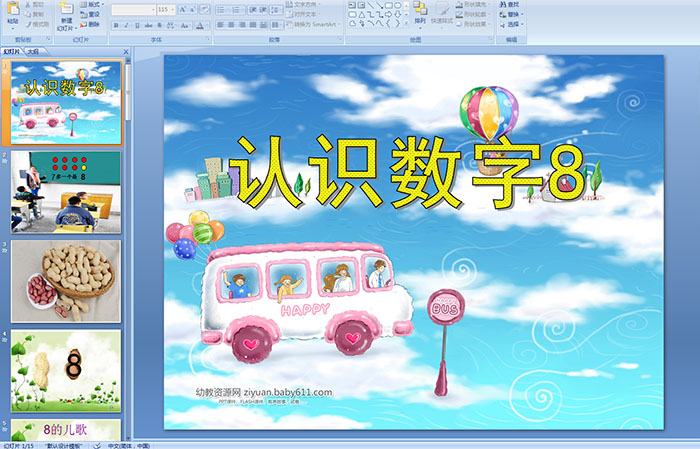This screenshot has height=449, width=700.
Task: Toggle Center text alignment
Action: click(231, 25)
